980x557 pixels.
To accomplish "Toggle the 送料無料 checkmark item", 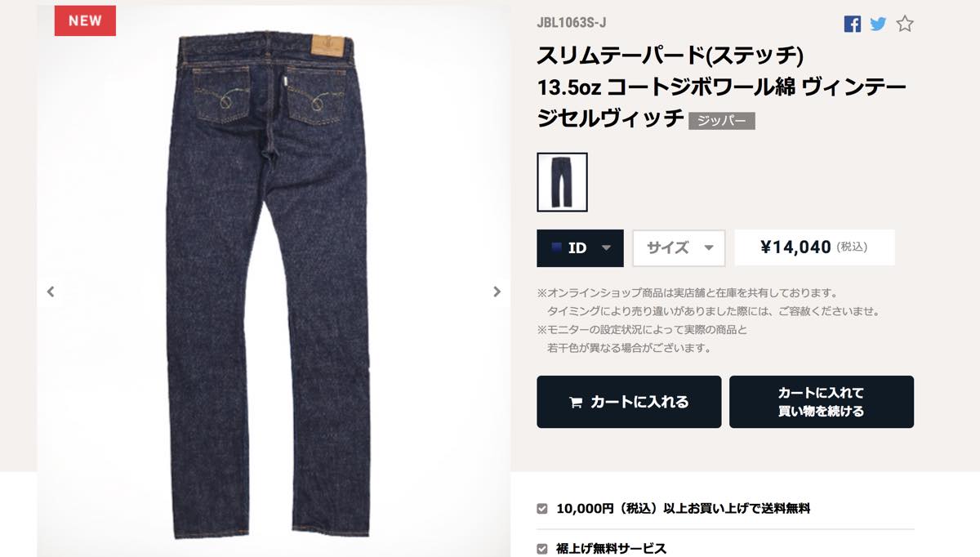I will pyautogui.click(x=542, y=508).
